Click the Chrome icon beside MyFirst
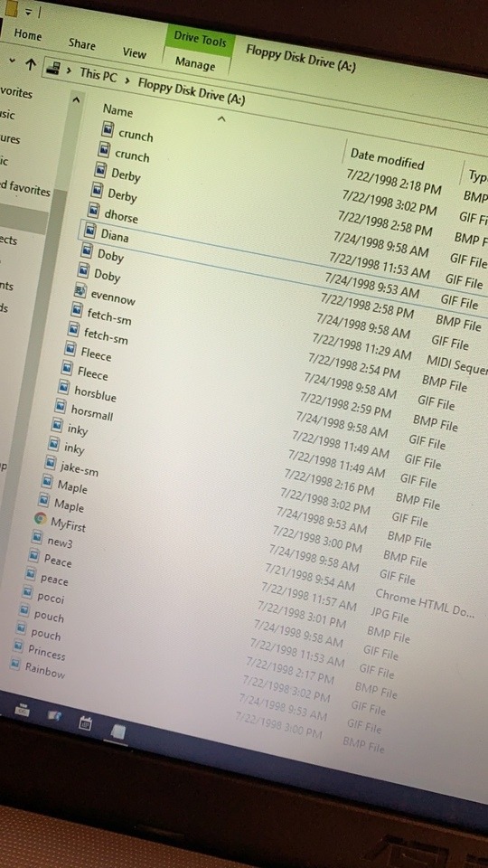488x868 pixels. [x=40, y=519]
